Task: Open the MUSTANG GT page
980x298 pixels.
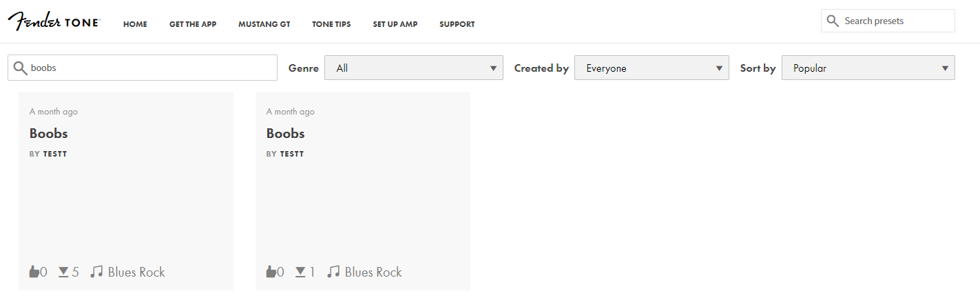Action: [264, 24]
